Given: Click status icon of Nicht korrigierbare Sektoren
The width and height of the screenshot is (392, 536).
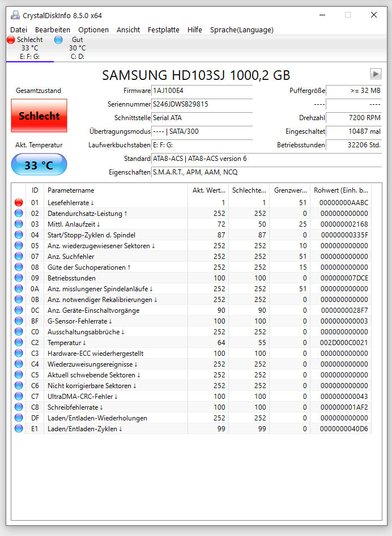Looking at the screenshot, I should 19,386.
